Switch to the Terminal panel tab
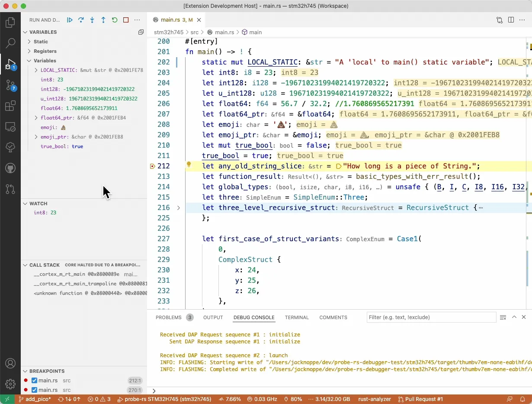The width and height of the screenshot is (532, 404). 297,317
